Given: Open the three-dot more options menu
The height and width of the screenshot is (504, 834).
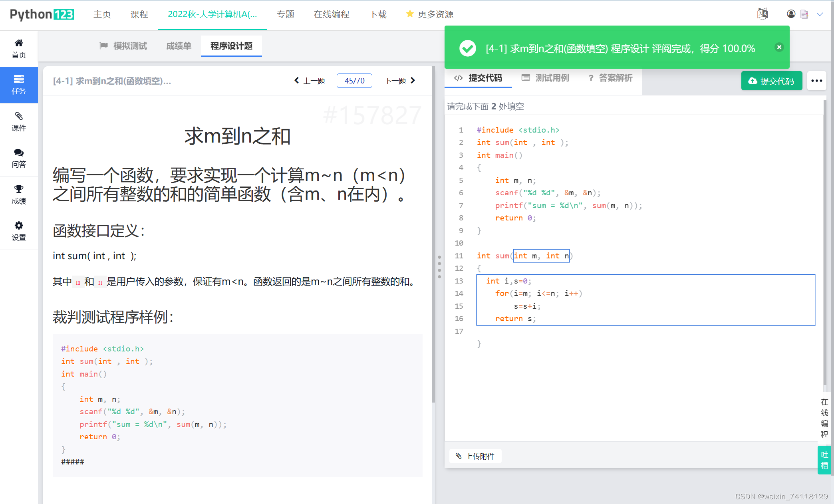Looking at the screenshot, I should click(x=816, y=81).
